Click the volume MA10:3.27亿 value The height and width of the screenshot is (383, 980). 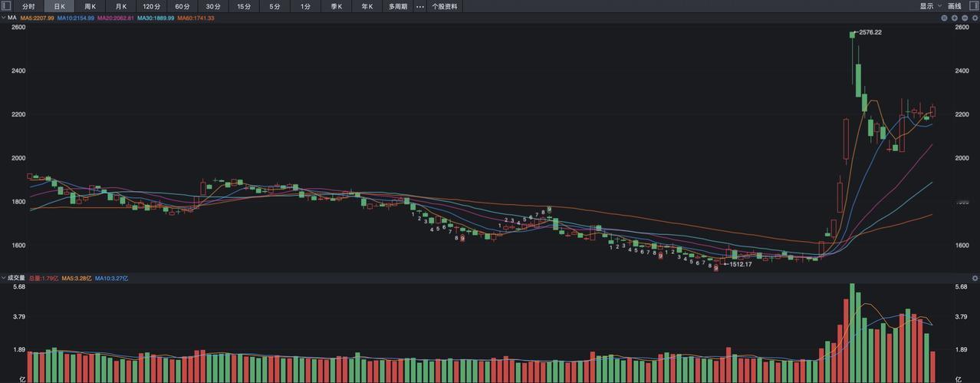pyautogui.click(x=111, y=279)
